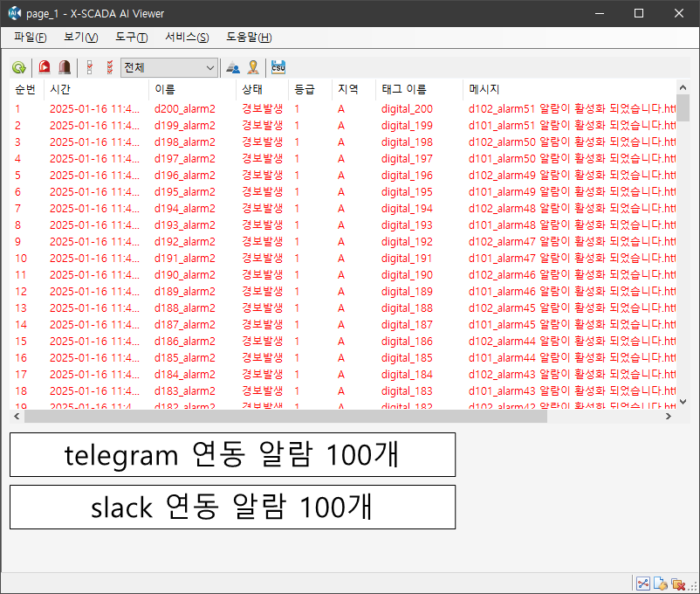Click the windows with red X status icon
Image resolution: width=700 pixels, height=594 pixels.
pos(677,584)
